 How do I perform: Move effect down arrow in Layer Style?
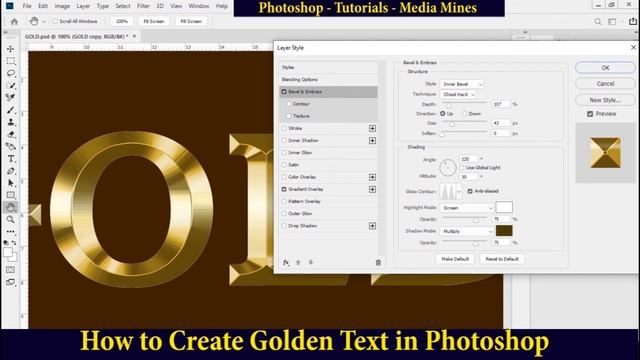pos(311,262)
